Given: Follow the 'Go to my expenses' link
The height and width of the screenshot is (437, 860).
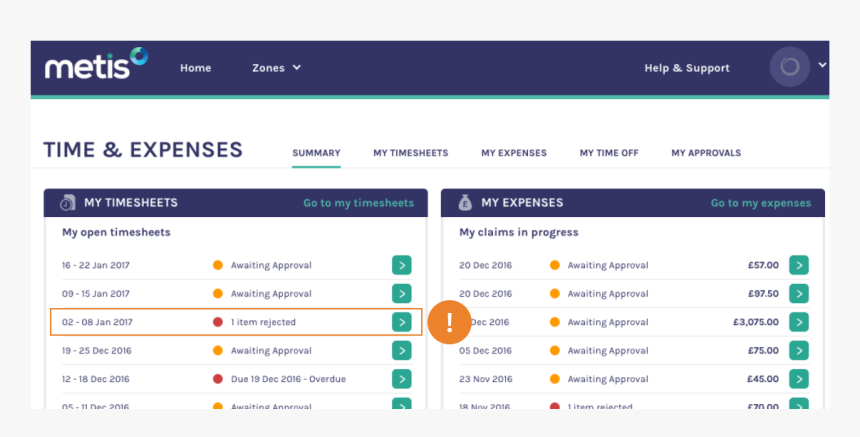Looking at the screenshot, I should pyautogui.click(x=761, y=203).
